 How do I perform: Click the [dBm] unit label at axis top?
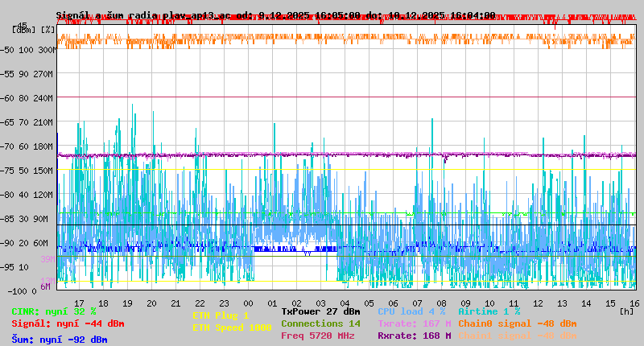pyautogui.click(x=23, y=29)
